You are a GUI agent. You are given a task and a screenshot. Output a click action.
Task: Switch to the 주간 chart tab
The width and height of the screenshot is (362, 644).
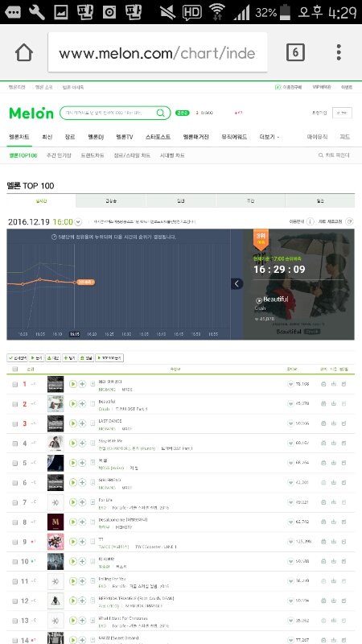click(250, 201)
